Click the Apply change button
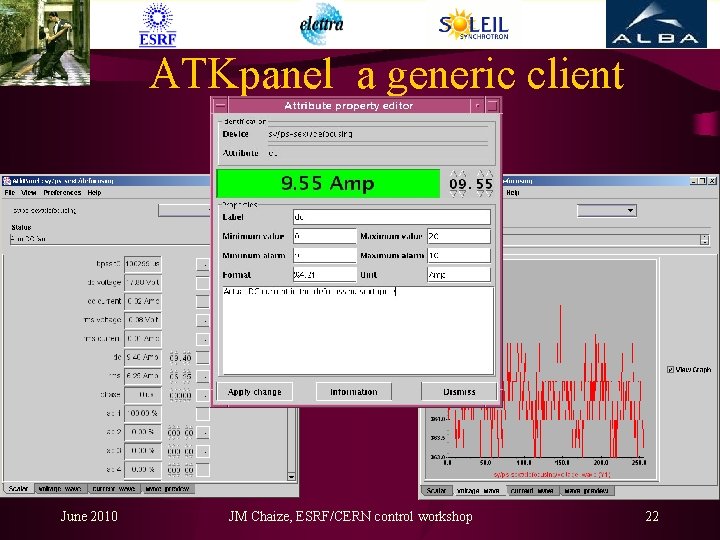This screenshot has width=720, height=540. point(254,392)
